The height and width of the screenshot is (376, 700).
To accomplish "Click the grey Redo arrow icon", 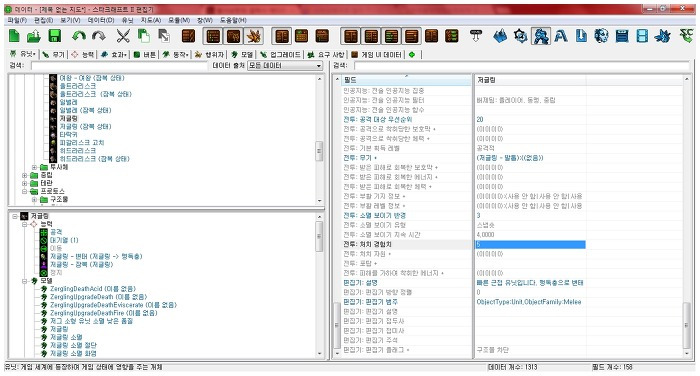I will [99, 36].
